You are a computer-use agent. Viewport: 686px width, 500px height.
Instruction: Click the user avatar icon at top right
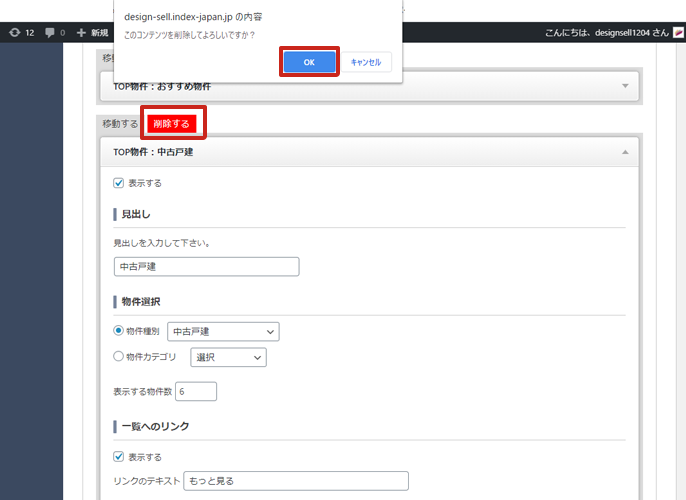pos(678,33)
